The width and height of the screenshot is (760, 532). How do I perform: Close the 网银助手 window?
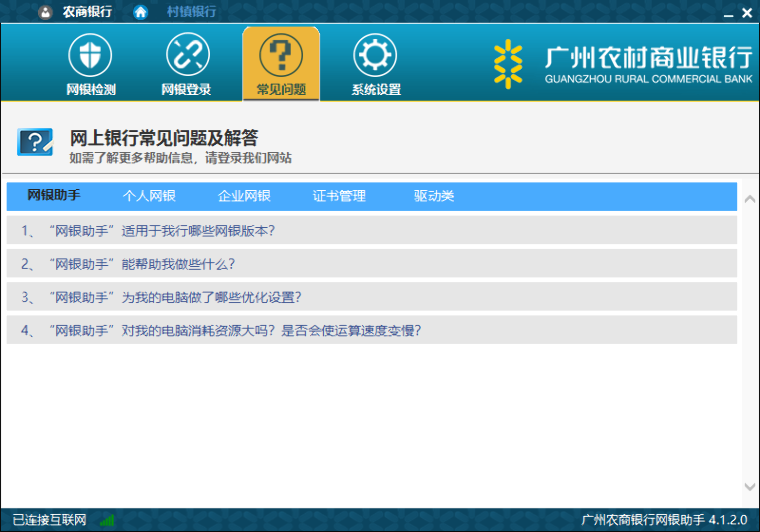click(x=747, y=13)
